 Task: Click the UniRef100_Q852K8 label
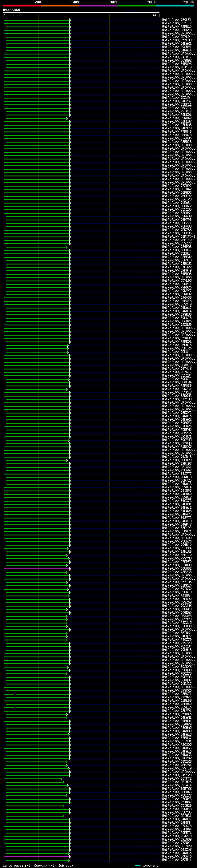(x=176, y=572)
